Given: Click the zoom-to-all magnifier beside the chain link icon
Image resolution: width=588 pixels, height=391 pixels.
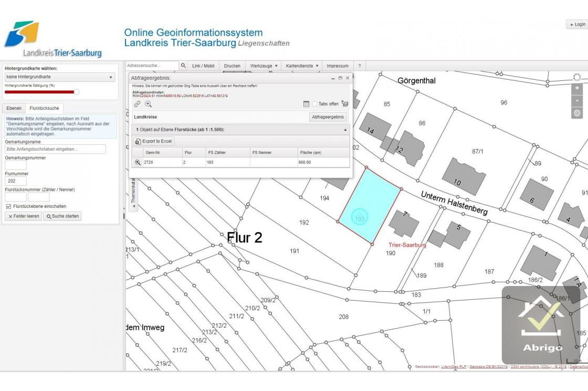Looking at the screenshot, I should 148,104.
